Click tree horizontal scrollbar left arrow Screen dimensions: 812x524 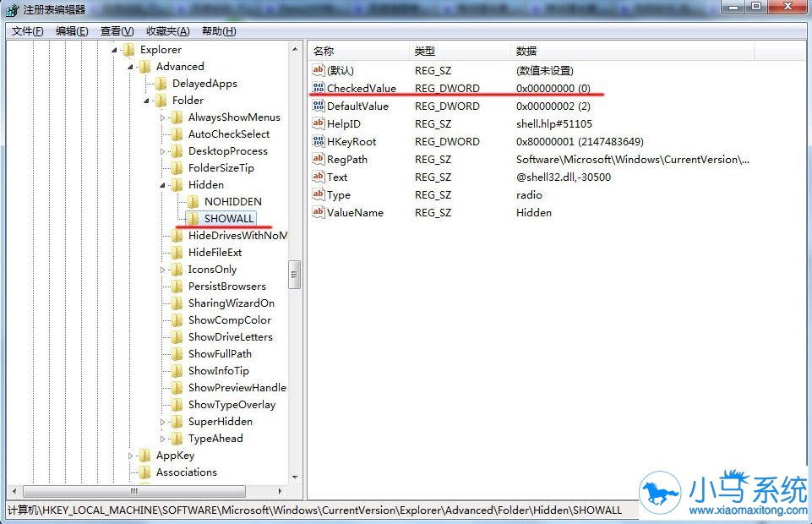(x=14, y=491)
